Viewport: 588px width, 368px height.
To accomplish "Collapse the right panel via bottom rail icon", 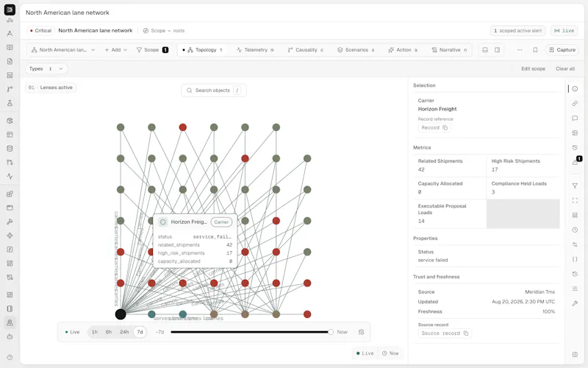I will pyautogui.click(x=575, y=355).
